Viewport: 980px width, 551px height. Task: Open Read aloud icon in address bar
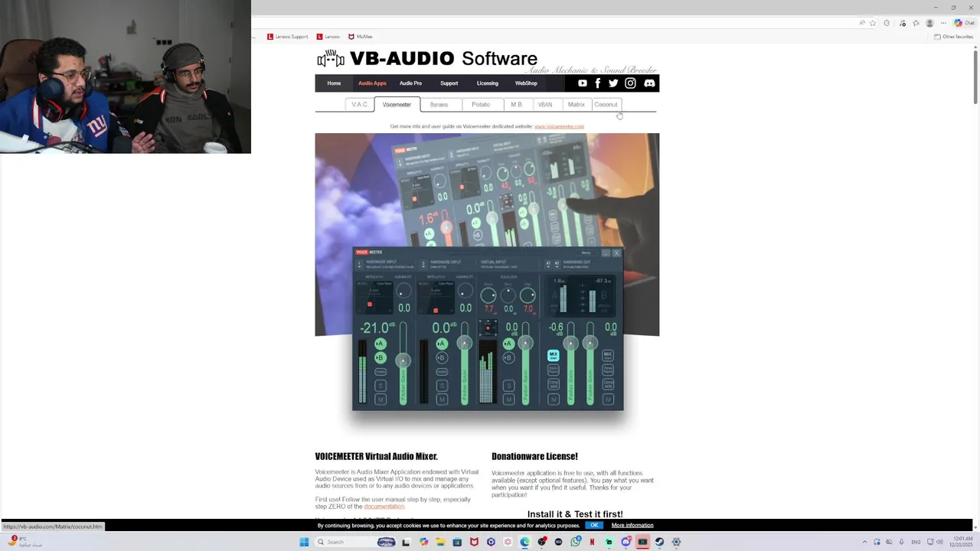pyautogui.click(x=862, y=23)
